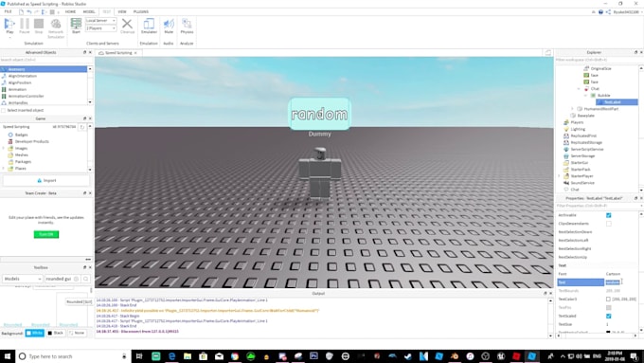This screenshot has width=644, height=363.
Task: Open Developer Products in Game panel
Action: click(x=31, y=141)
